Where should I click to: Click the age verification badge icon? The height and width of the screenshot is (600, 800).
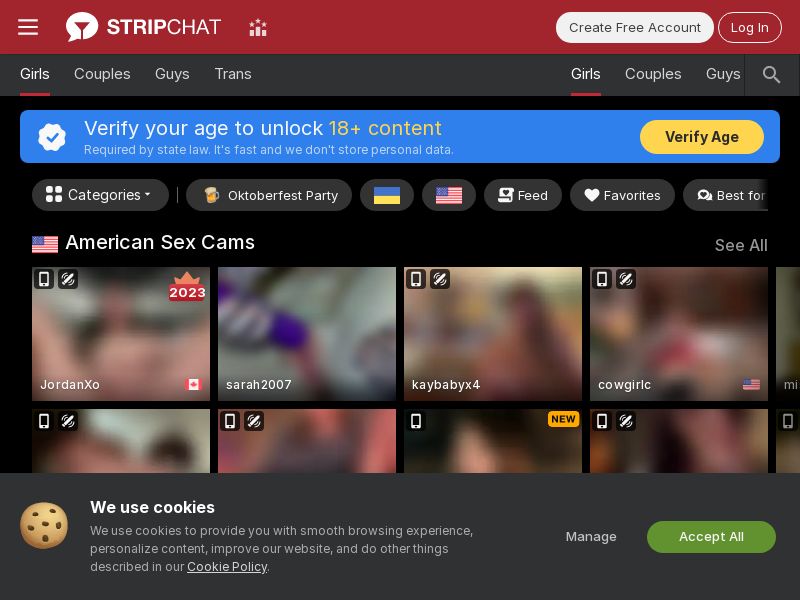[52, 137]
